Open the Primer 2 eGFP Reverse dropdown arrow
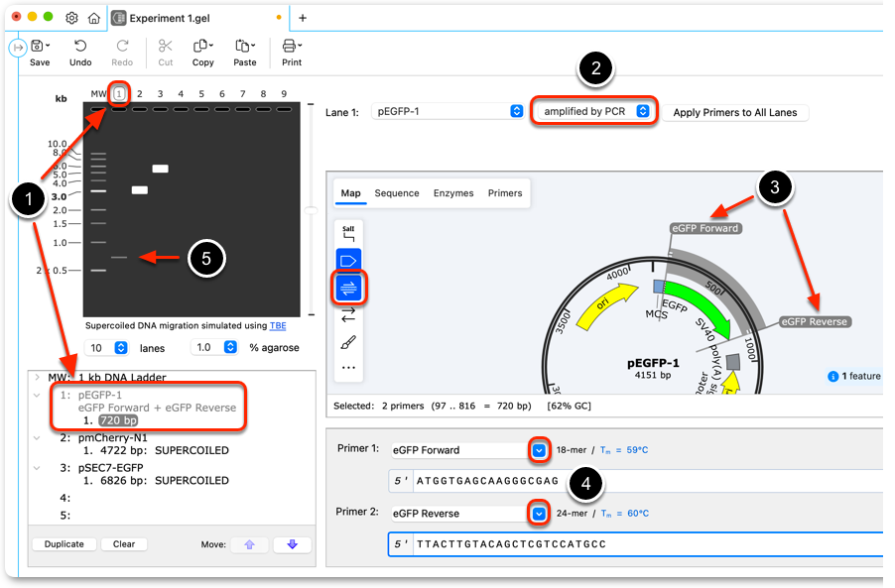The image size is (895, 588). (539, 514)
